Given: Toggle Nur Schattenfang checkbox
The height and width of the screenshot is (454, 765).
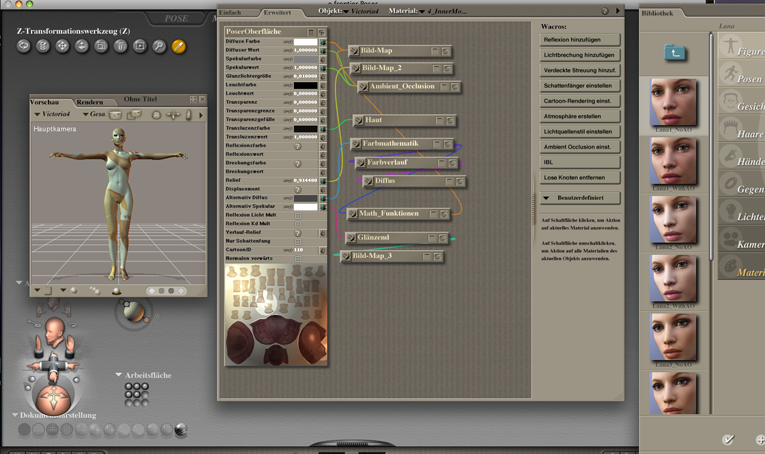Looking at the screenshot, I should pyautogui.click(x=298, y=241).
